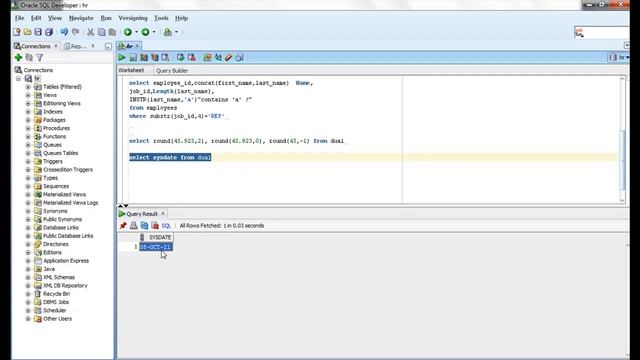The height and width of the screenshot is (360, 640).
Task: Open the File menu
Action: point(19,18)
